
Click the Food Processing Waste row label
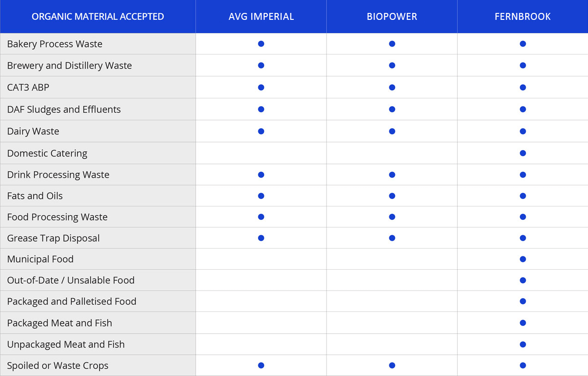click(x=57, y=217)
